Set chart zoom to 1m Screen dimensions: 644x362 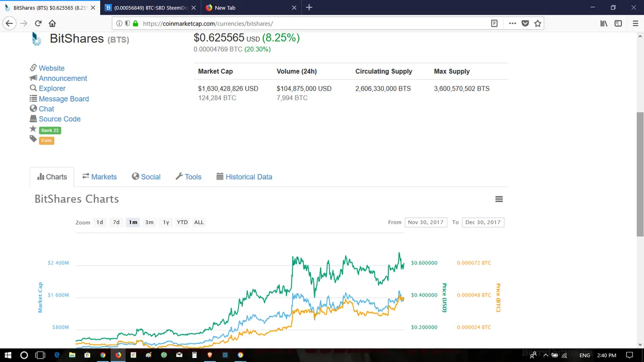133,222
